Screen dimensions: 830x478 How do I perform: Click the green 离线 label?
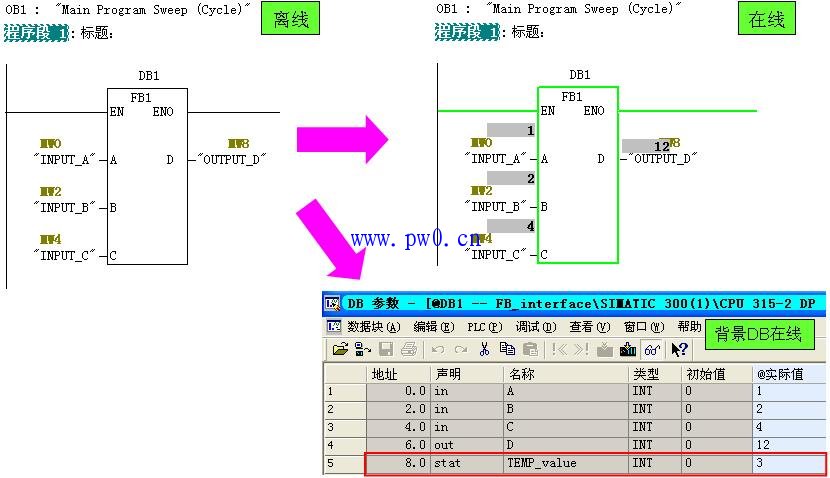click(291, 19)
